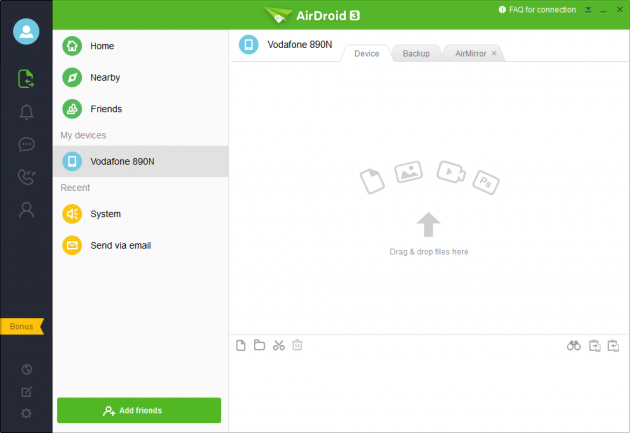Click the scissors screenshot icon
Image resolution: width=630 pixels, height=433 pixels.
pyautogui.click(x=279, y=345)
